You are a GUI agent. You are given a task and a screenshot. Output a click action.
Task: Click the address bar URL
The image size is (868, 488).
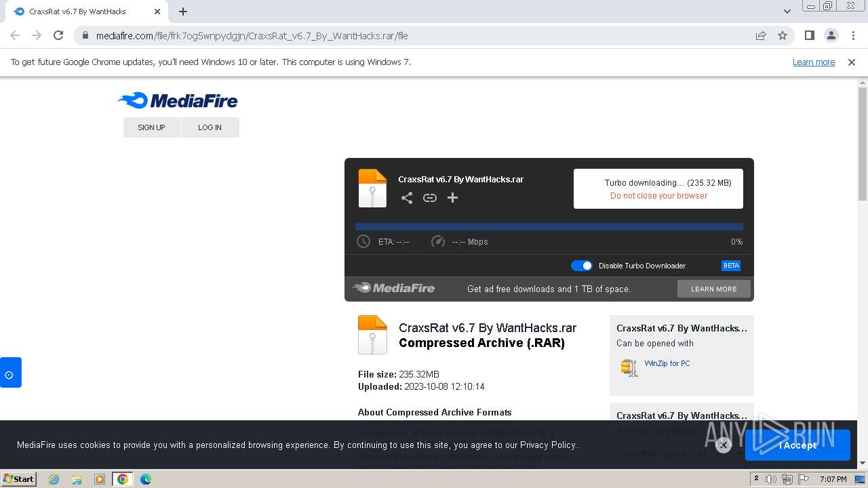tap(252, 36)
